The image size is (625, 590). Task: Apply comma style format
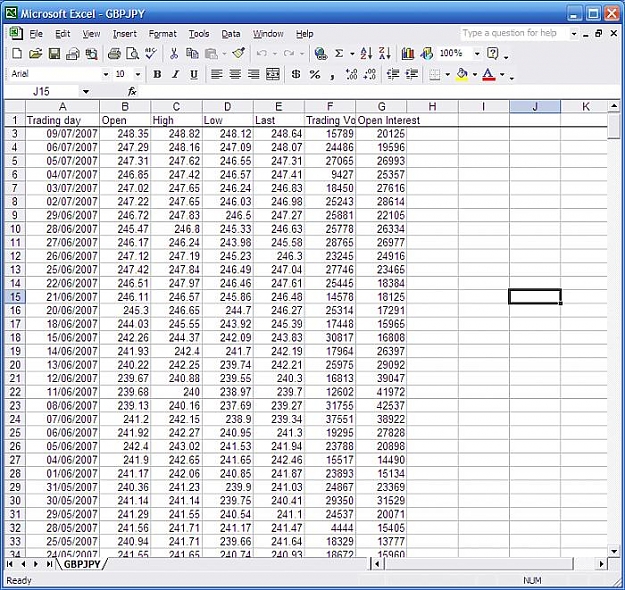[x=332, y=75]
